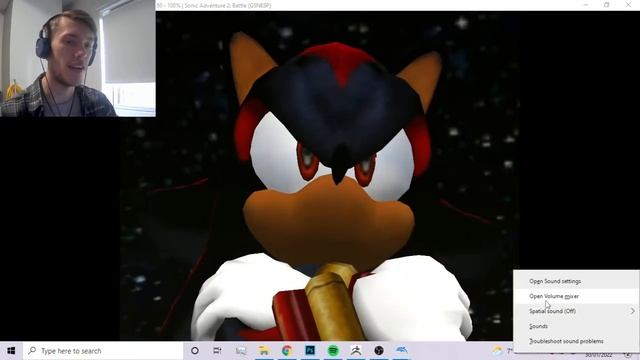This screenshot has width=640, height=360.
Task: Open ZBrush icon on the taskbar
Action: pos(356,351)
